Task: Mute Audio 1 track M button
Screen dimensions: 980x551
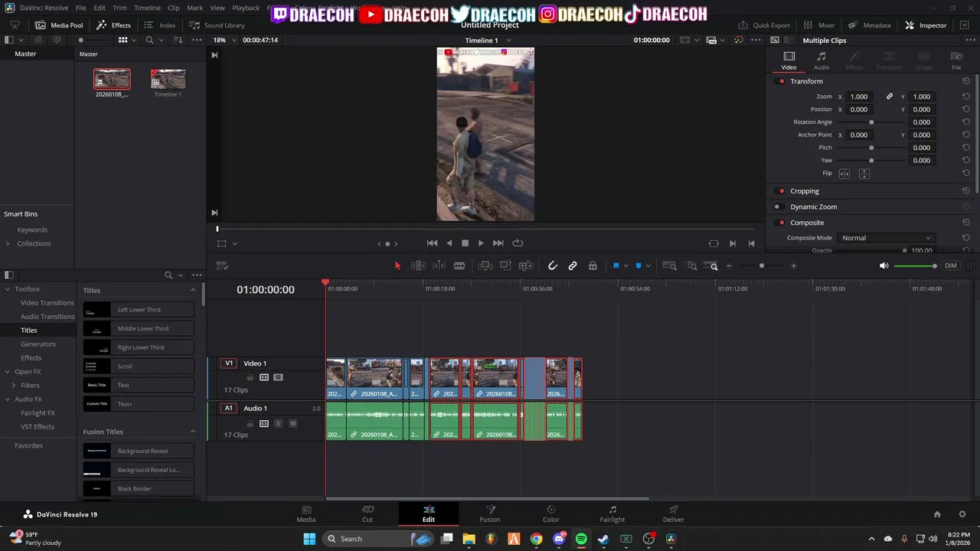Action: [292, 423]
